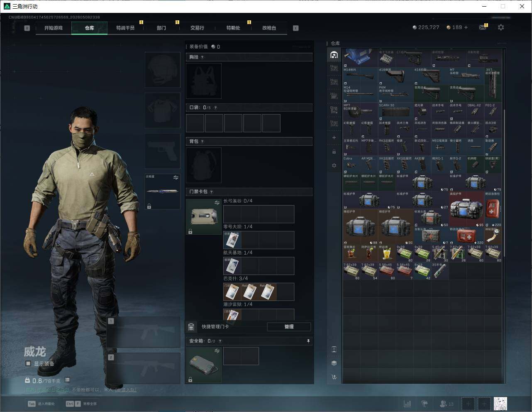Click the flag icon in bottom bar
The image size is (532, 412).
point(425,404)
